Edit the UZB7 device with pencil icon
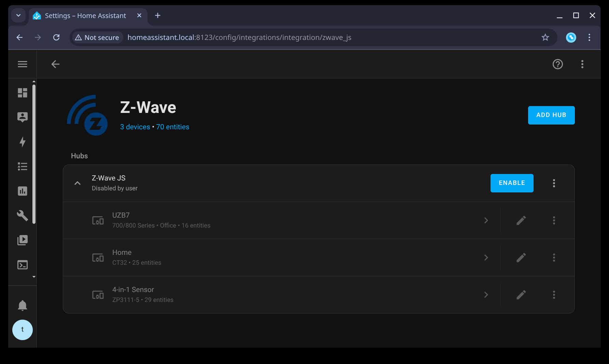 pos(521,220)
